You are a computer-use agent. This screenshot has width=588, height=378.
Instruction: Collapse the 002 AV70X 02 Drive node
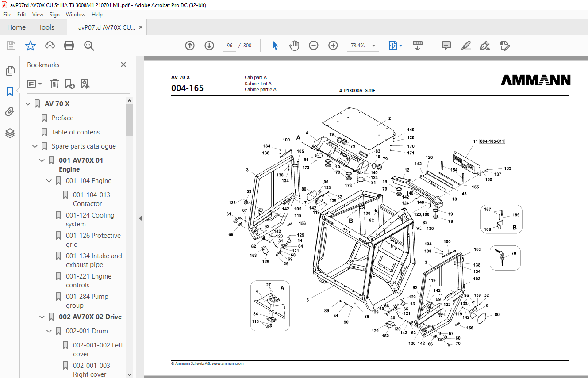(42, 317)
